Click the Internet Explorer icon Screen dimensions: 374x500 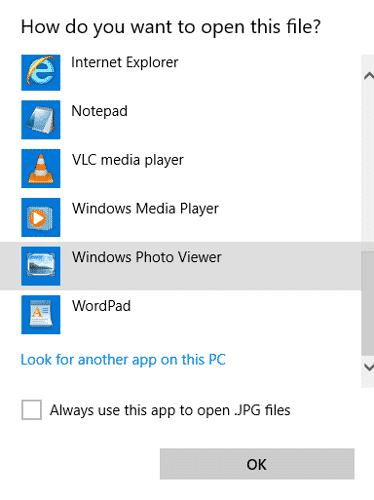[x=41, y=73]
